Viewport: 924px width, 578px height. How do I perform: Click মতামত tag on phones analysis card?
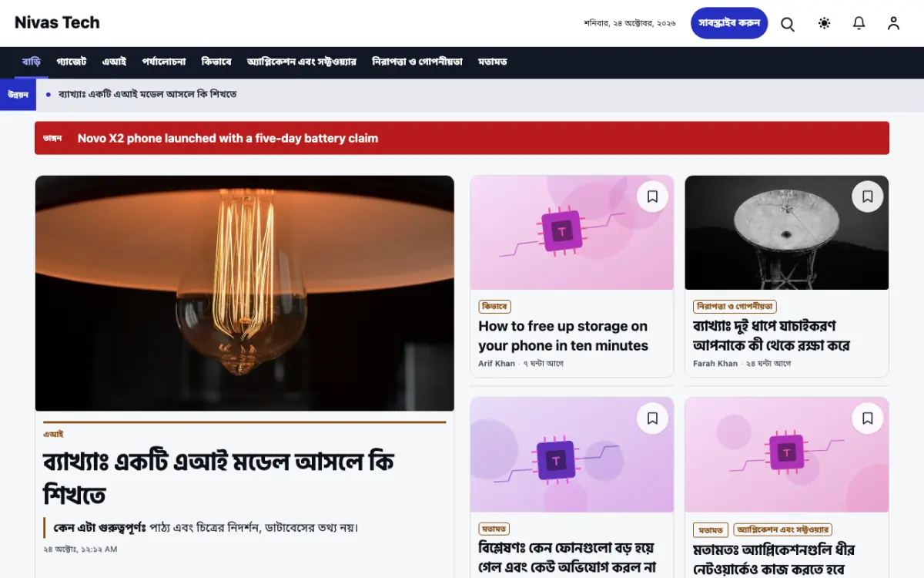[494, 529]
